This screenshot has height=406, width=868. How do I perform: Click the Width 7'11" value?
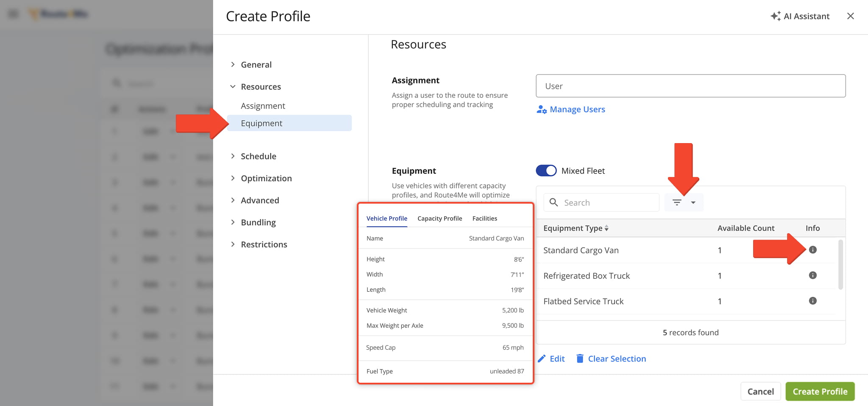[517, 274]
